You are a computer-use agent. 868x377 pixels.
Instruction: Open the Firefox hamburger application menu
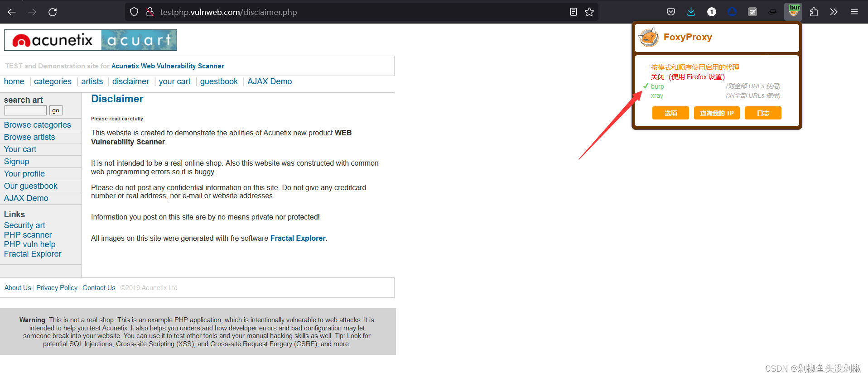tap(854, 12)
